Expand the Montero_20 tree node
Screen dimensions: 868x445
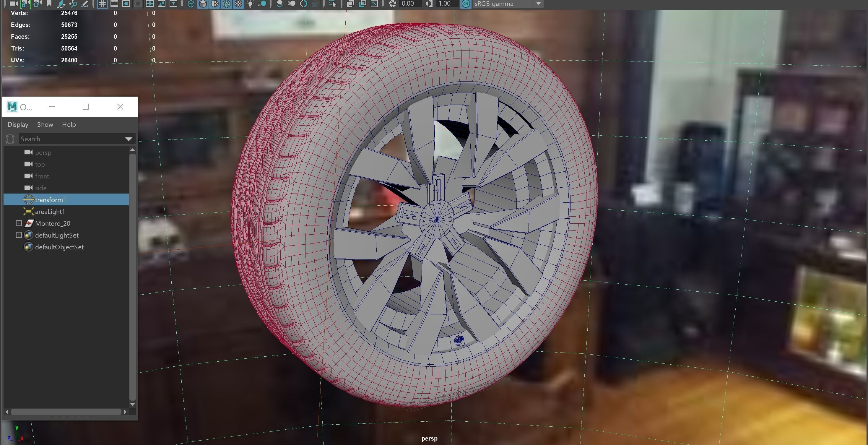click(x=19, y=223)
